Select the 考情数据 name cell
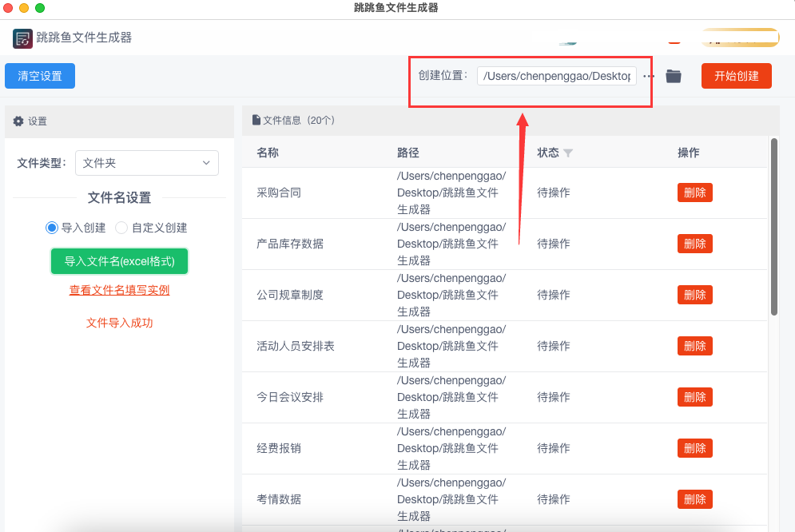Image resolution: width=795 pixels, height=532 pixels. click(x=279, y=499)
